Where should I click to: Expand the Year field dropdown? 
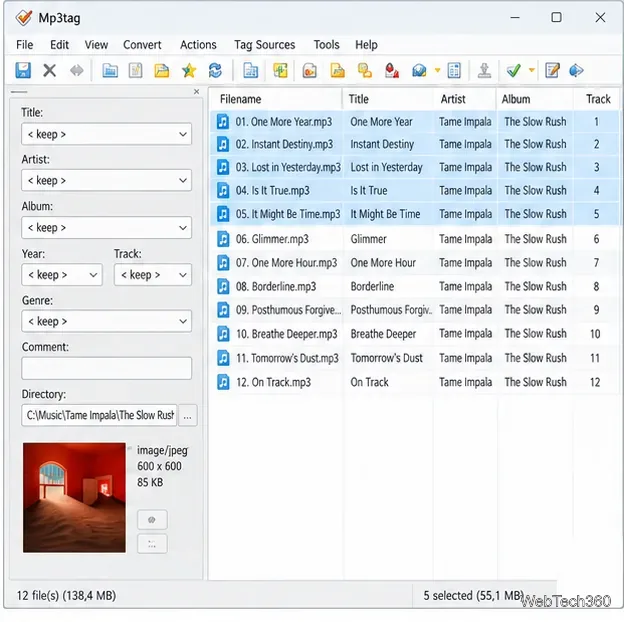(x=93, y=275)
